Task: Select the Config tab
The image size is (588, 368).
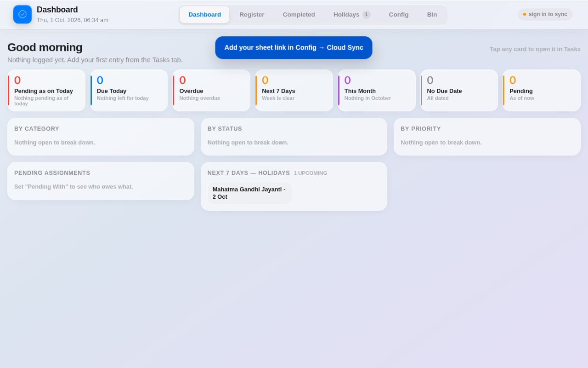Action: [399, 15]
